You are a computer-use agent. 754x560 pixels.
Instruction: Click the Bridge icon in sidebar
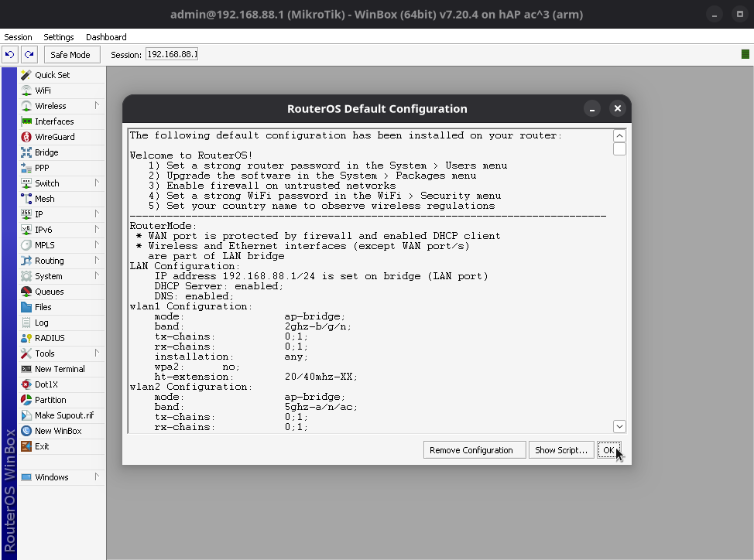tap(26, 152)
